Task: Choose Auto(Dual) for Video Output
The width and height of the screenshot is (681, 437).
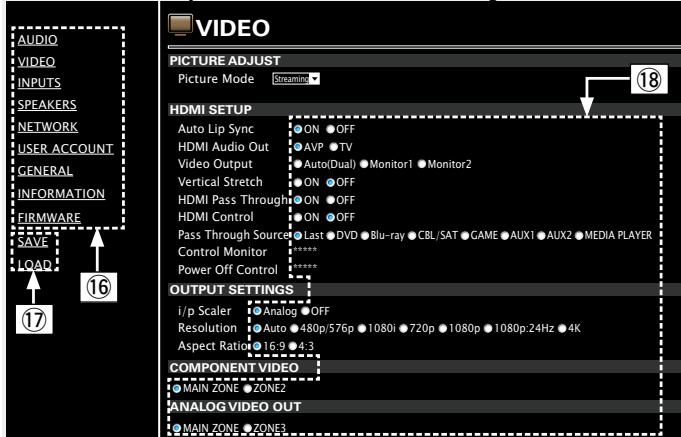Action: (298, 164)
